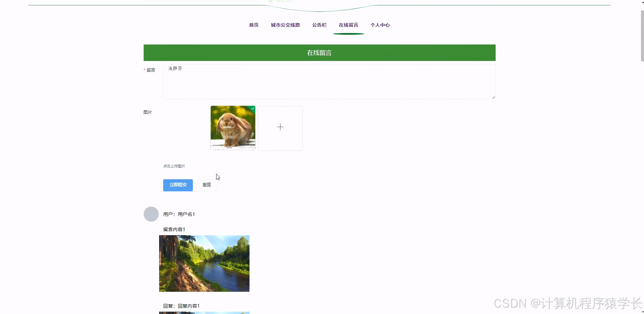This screenshot has width=644, height=314.
Task: Open the river forest photo in 留言内容1
Action: coord(204,263)
